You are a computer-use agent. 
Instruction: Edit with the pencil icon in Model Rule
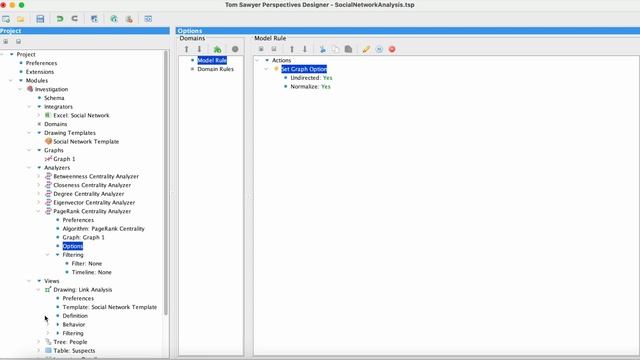(366, 49)
